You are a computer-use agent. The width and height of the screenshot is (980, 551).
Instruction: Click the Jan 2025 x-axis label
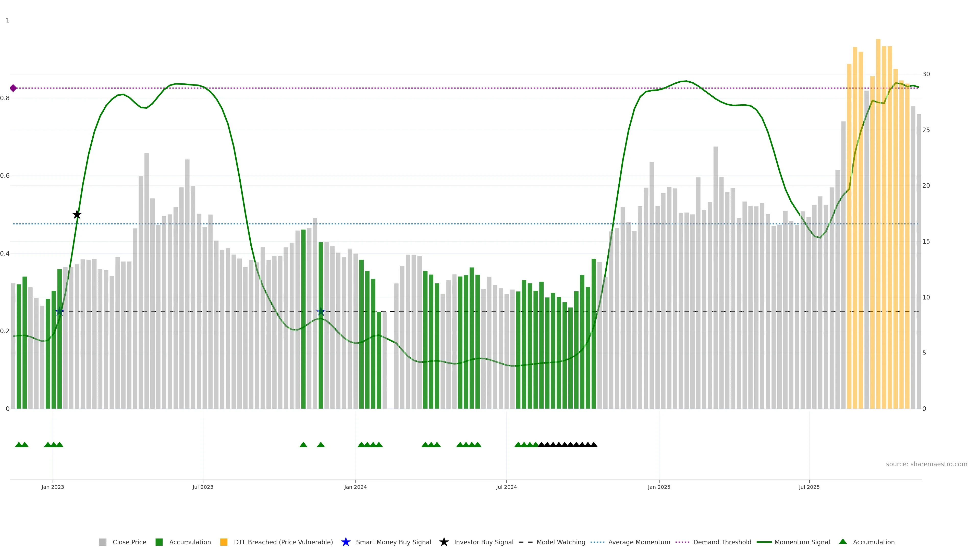(x=658, y=487)
